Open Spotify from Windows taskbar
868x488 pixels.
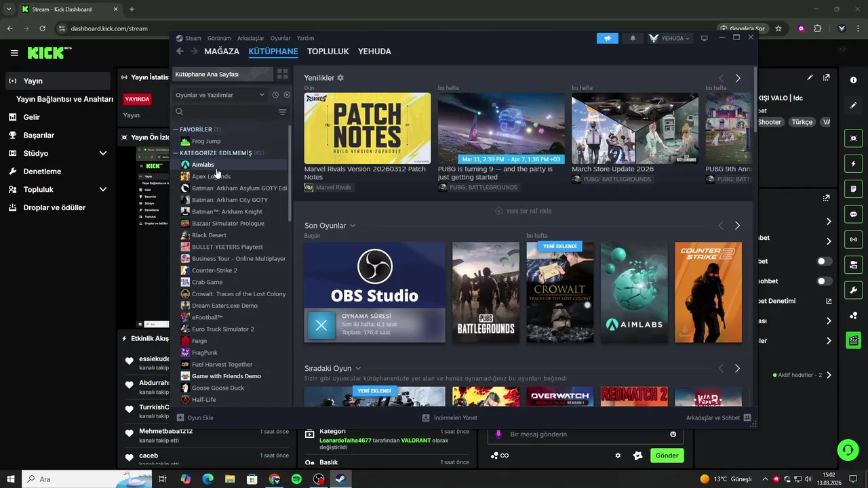296,479
